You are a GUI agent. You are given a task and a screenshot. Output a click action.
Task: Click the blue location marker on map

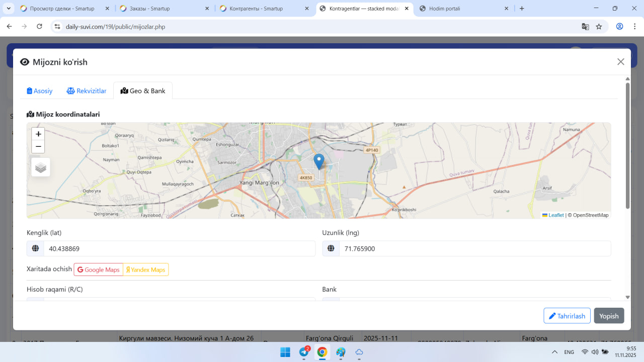click(x=319, y=161)
